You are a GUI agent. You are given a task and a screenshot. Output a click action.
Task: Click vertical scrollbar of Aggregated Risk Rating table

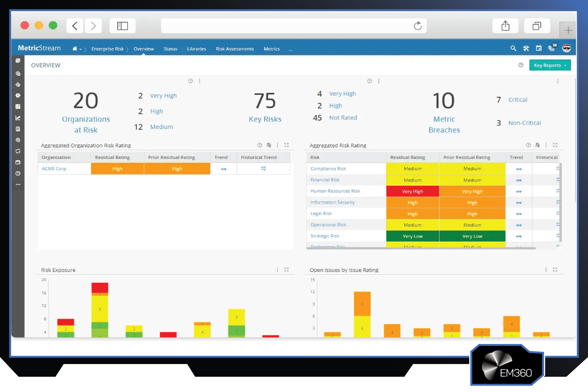[x=560, y=202]
